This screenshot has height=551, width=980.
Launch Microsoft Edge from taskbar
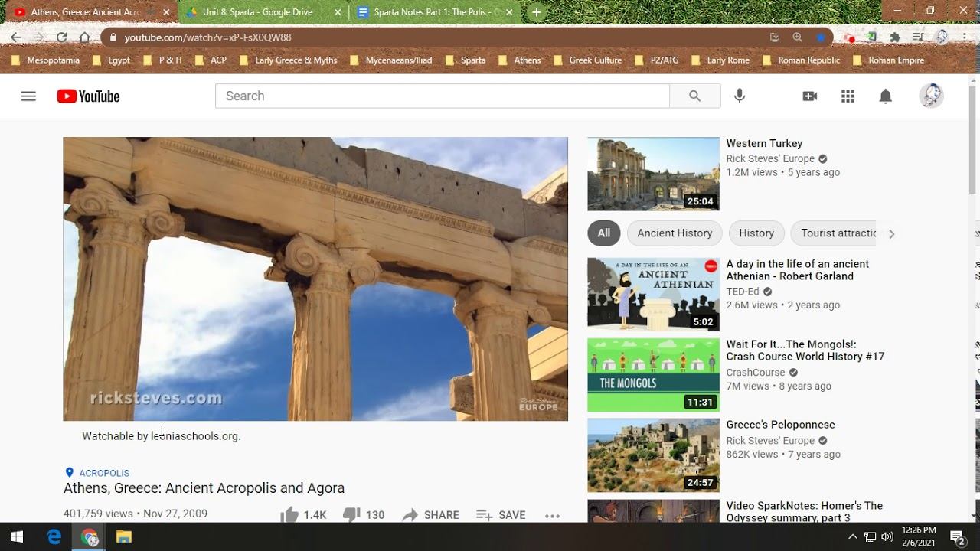tap(54, 536)
